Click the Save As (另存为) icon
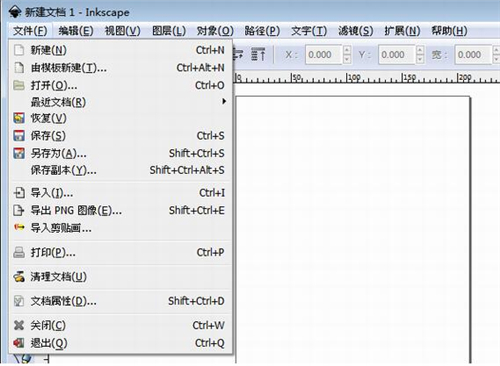Screen dimensions: 500x366 (x=19, y=153)
